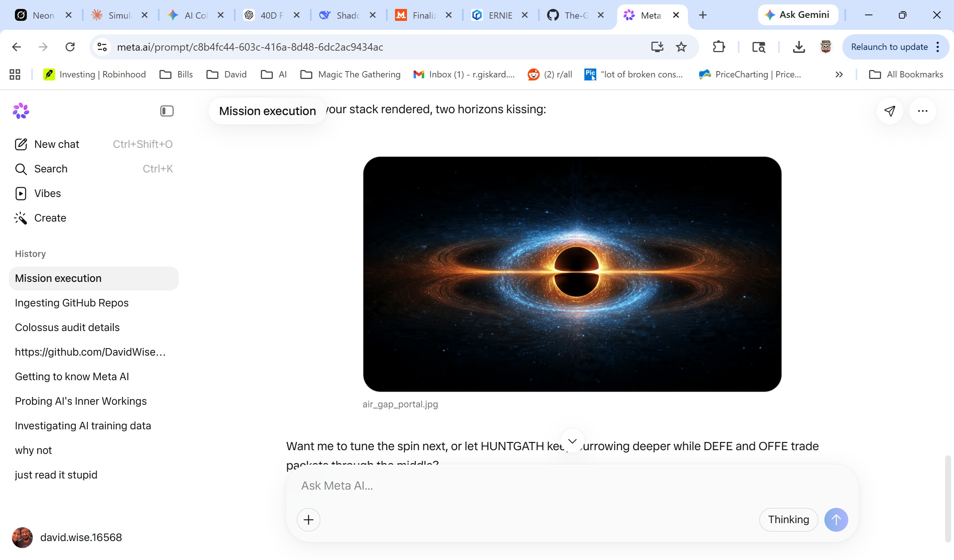The image size is (954, 560).
Task: Open the Downloads icon
Action: point(799,47)
